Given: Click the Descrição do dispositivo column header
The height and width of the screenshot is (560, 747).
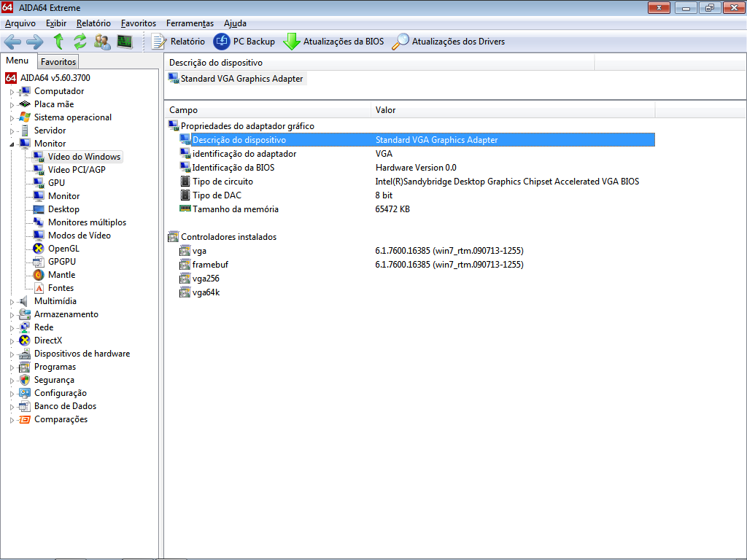Looking at the screenshot, I should click(x=379, y=63).
